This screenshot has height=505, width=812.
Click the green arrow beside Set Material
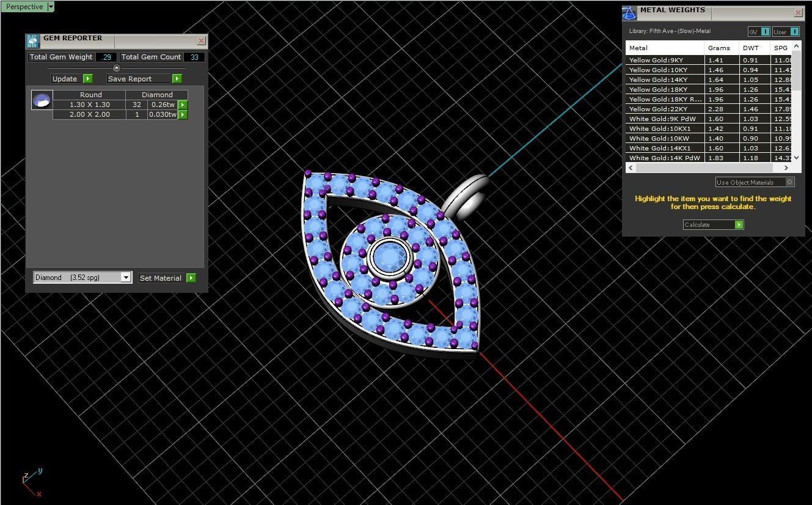pyautogui.click(x=191, y=278)
